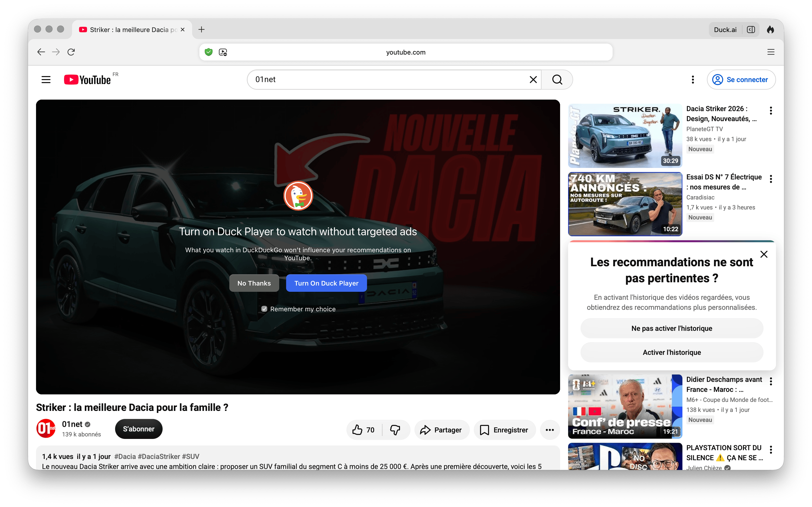Click Se connecter to sign in
The image size is (812, 507).
[x=741, y=80]
